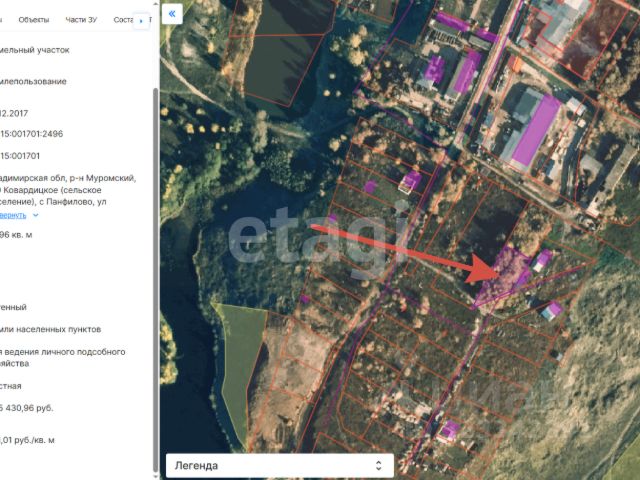
Task: Select the cadastral quarter value 15:001701
Action: click(x=20, y=156)
